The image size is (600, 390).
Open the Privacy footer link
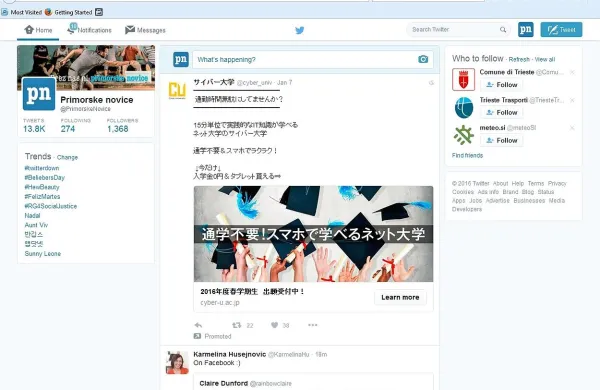[x=557, y=183]
